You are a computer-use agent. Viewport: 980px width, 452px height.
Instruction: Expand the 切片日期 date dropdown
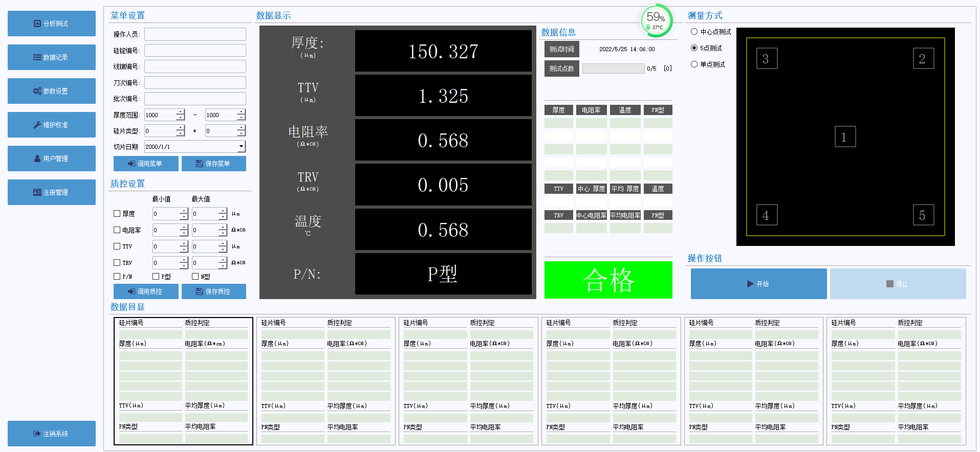pyautogui.click(x=241, y=147)
